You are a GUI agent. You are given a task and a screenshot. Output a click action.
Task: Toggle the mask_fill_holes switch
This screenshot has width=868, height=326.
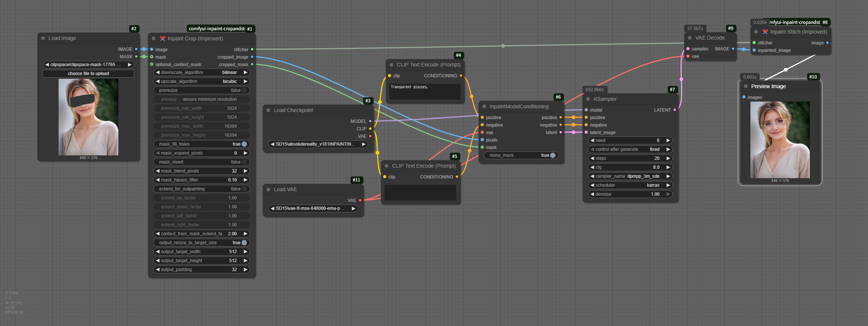244,144
